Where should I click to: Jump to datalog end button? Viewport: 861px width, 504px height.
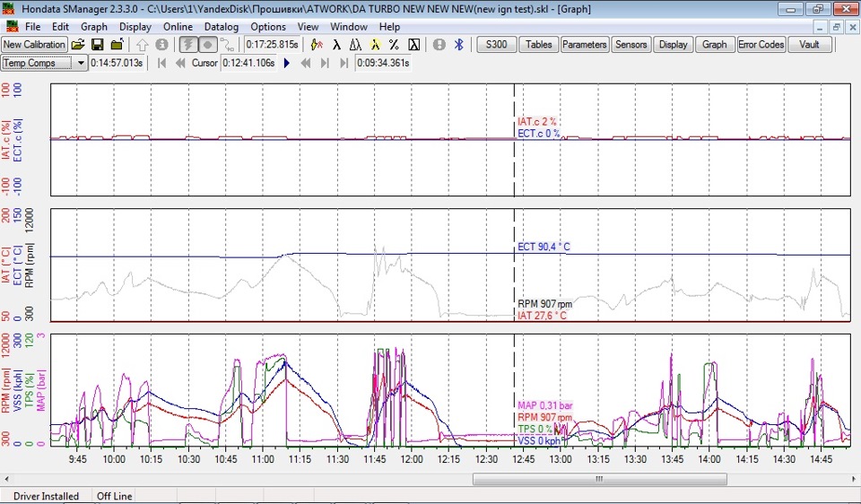click(x=344, y=63)
